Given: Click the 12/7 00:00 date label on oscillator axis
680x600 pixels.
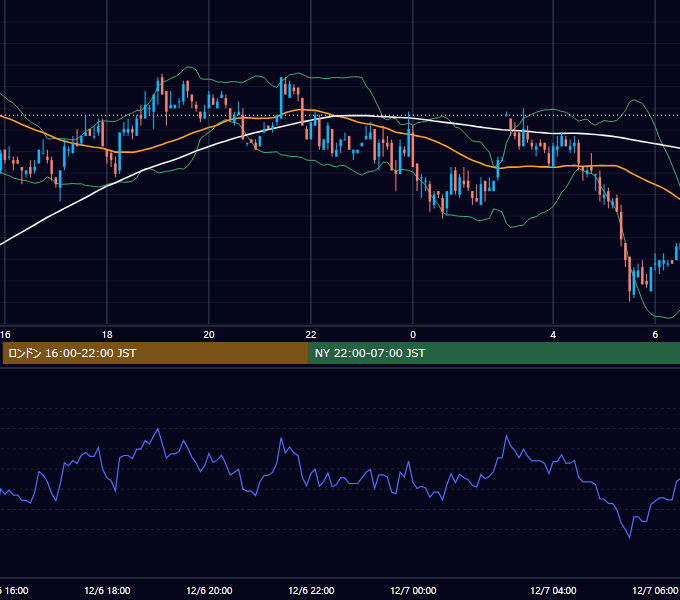Looking at the screenshot, I should point(413,590).
